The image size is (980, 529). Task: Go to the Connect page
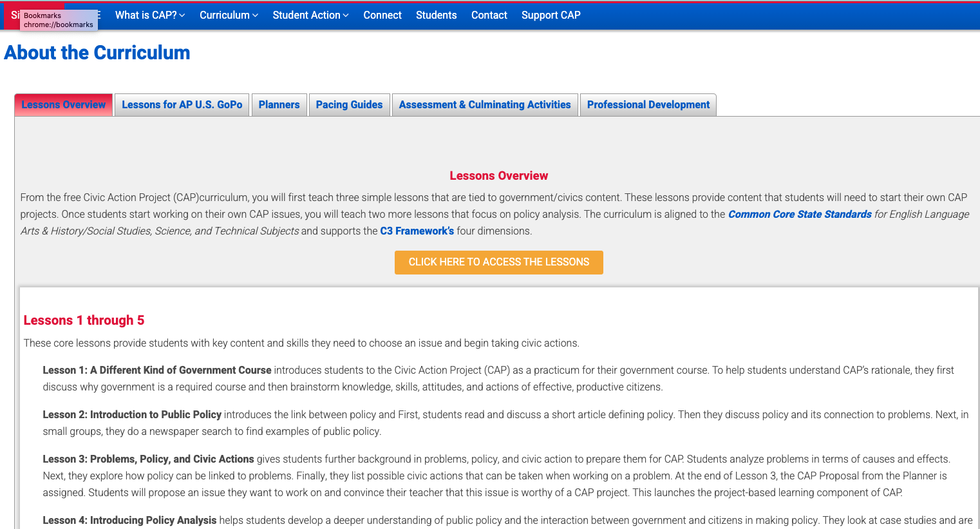coord(382,15)
